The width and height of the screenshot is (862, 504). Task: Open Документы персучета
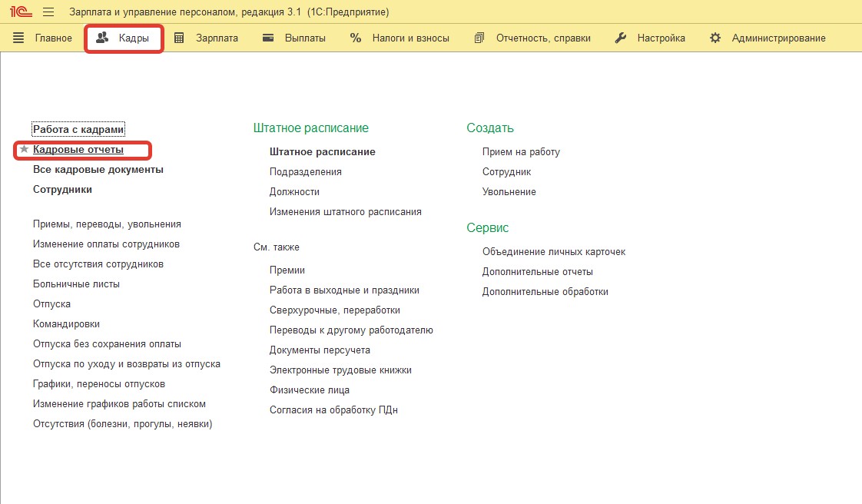click(320, 350)
